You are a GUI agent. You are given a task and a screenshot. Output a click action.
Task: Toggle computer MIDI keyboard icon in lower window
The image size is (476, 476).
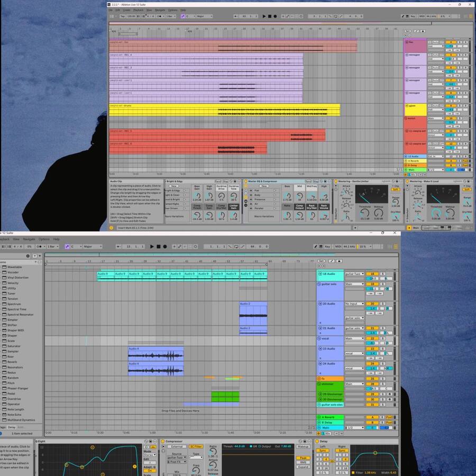tap(321, 246)
